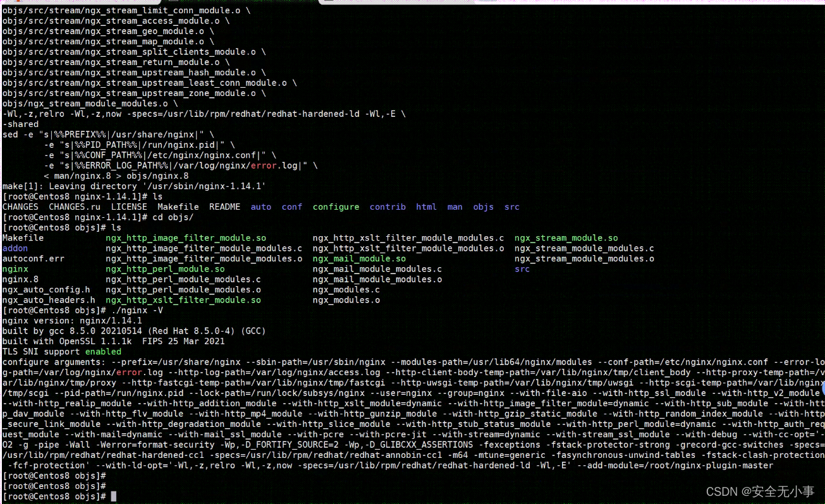This screenshot has height=504, width=825.
Task: Click ngx_http_xslt_filter_module_modules.o
Action: [x=408, y=248]
